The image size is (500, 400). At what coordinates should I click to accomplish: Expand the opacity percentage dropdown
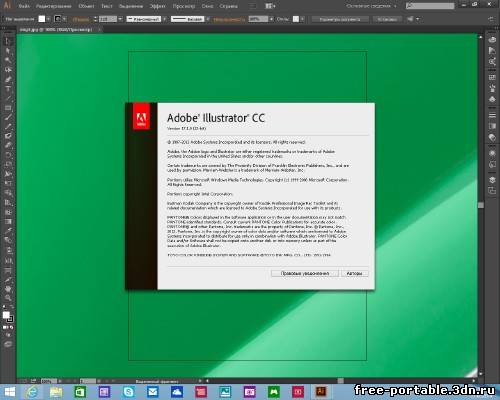coord(271,19)
